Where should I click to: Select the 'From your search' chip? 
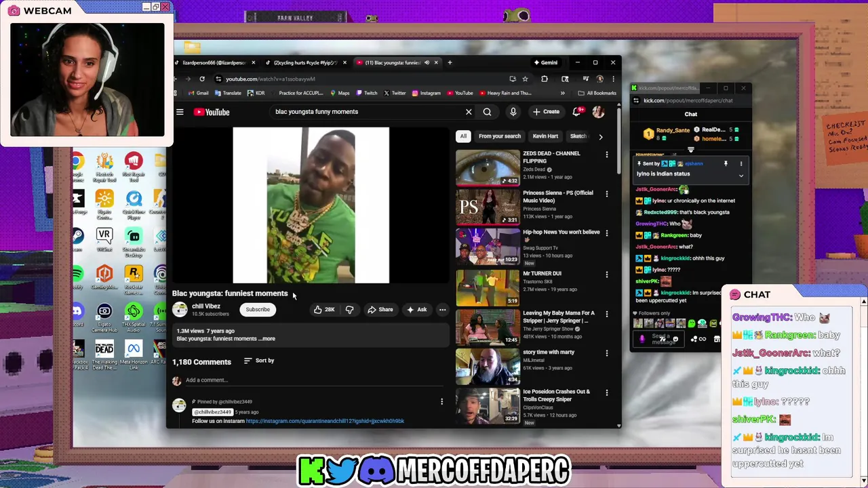[500, 136]
